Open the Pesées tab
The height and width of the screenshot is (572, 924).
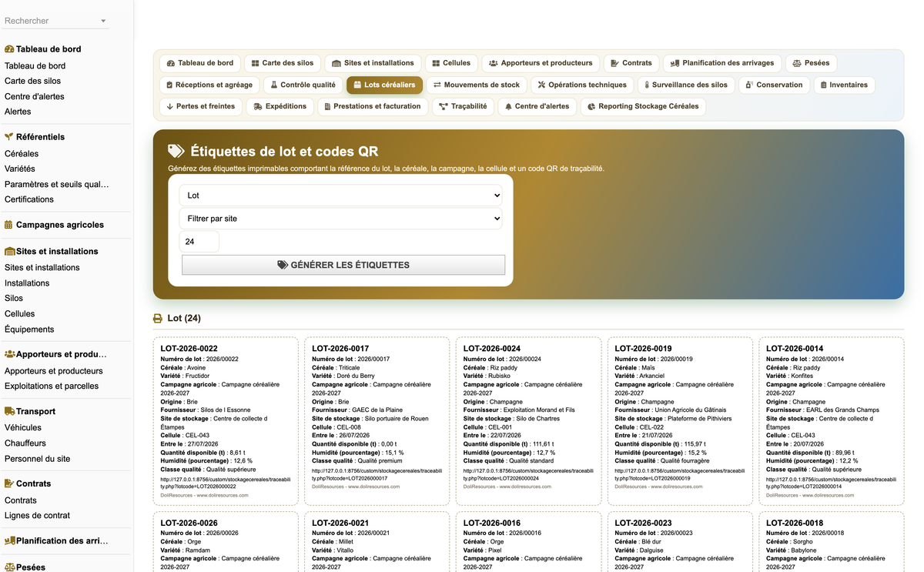pyautogui.click(x=811, y=63)
